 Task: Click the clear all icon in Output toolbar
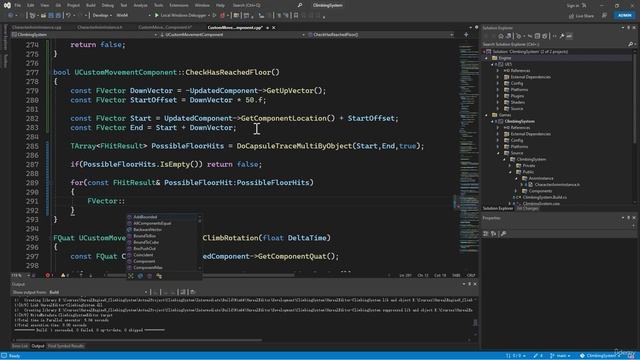(182, 292)
